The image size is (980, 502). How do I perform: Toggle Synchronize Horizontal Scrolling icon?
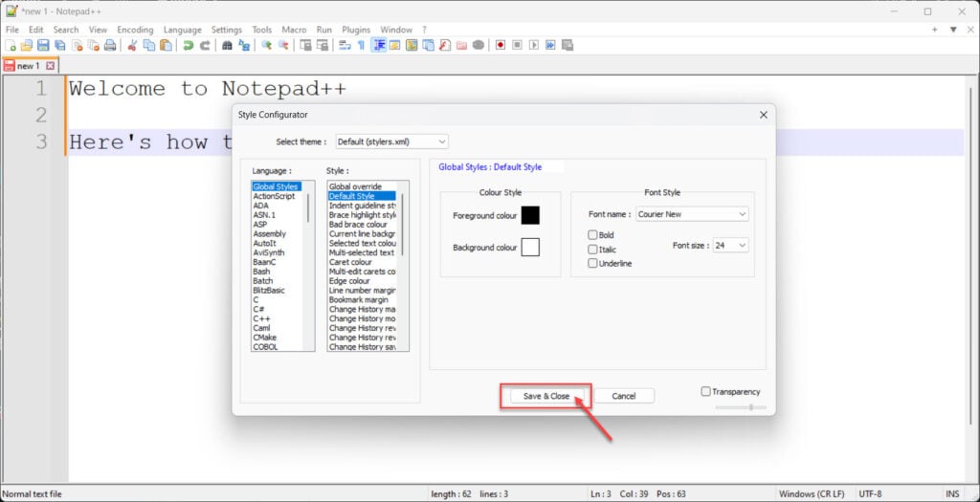point(323,45)
